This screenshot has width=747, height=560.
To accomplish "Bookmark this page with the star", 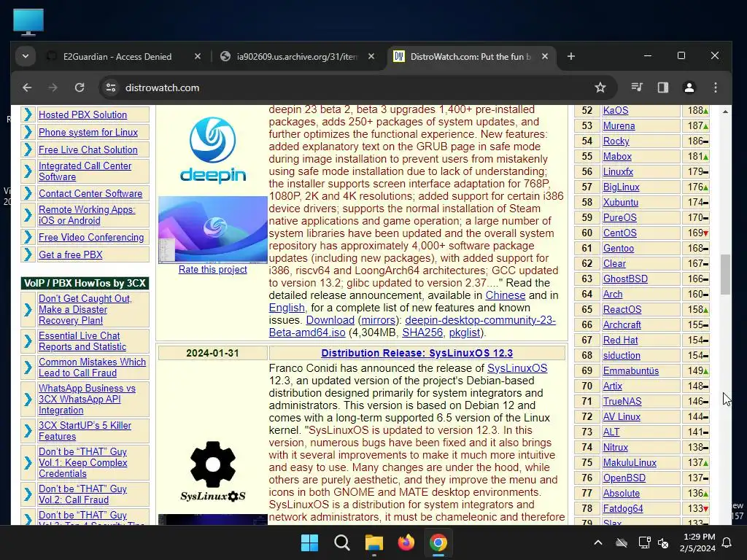I will pos(600,87).
